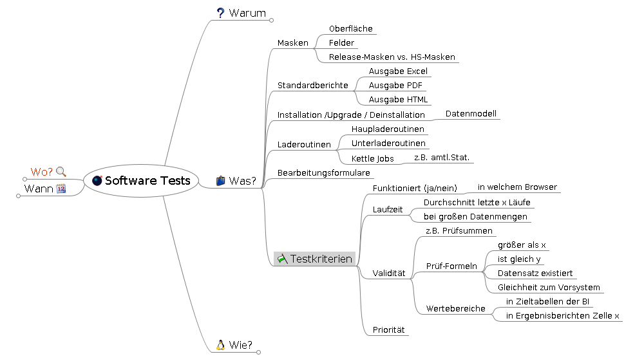Click the calendar icon next to Wann

click(61, 189)
